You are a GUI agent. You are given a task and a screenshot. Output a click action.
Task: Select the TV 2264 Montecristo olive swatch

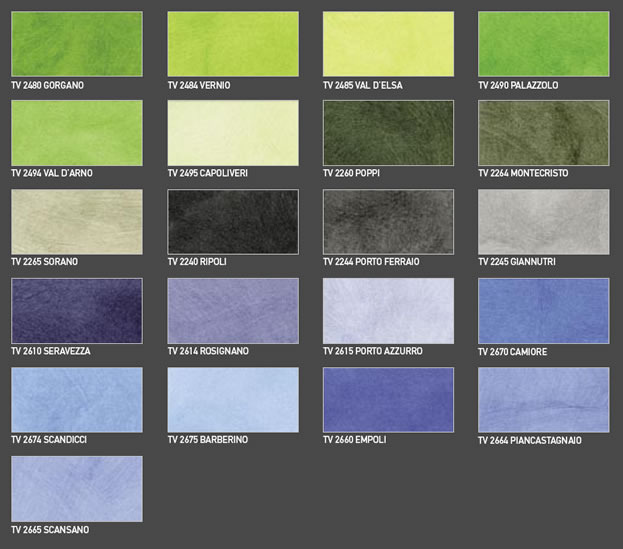pyautogui.click(x=544, y=133)
